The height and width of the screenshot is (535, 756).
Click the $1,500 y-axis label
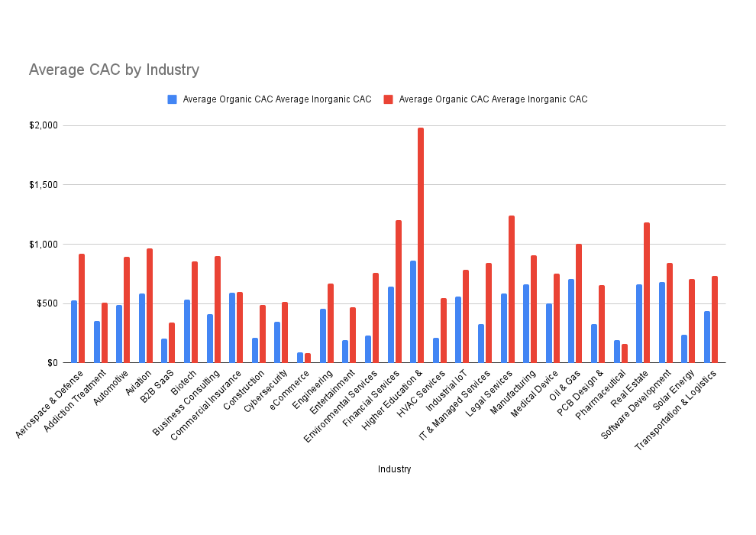[x=44, y=185]
